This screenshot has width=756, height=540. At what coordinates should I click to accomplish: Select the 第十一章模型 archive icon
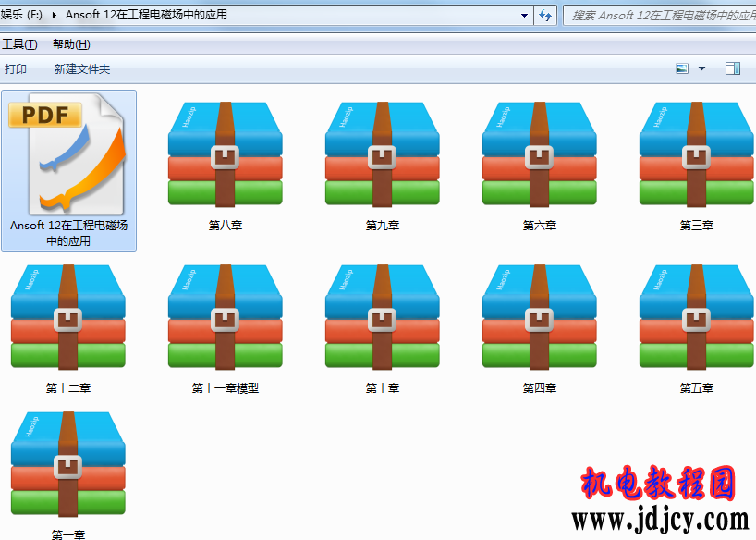[x=225, y=317]
